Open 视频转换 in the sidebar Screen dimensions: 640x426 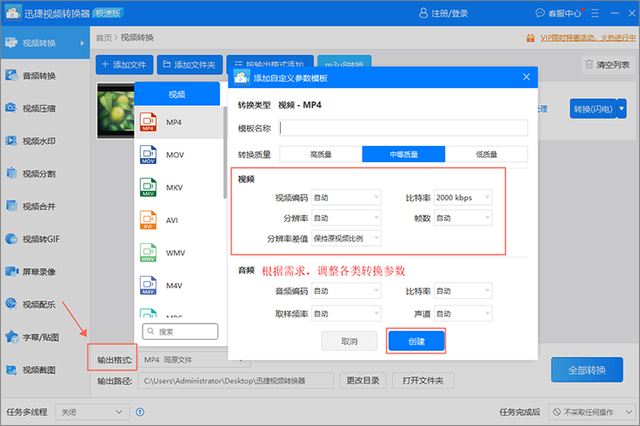(x=45, y=42)
